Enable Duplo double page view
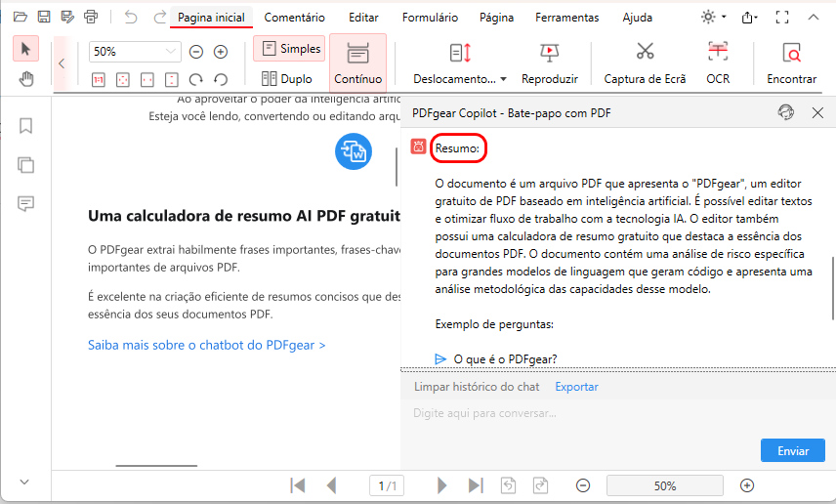 tap(287, 79)
